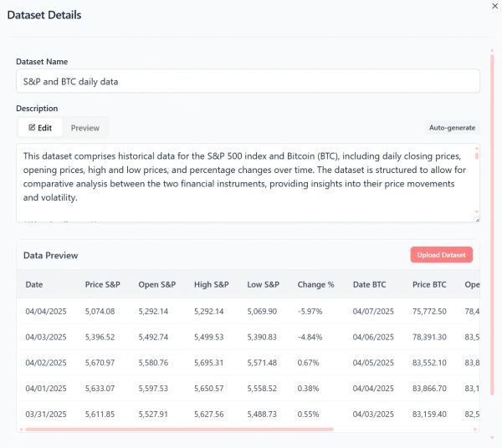Click the Low S&P column header
Screen dimensions: 502x448
[264, 285]
